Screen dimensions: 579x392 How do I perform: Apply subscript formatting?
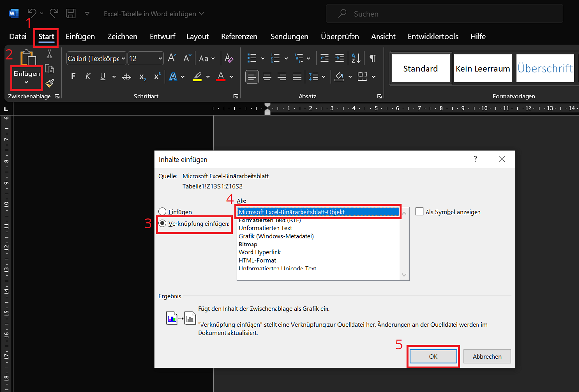tap(142, 77)
